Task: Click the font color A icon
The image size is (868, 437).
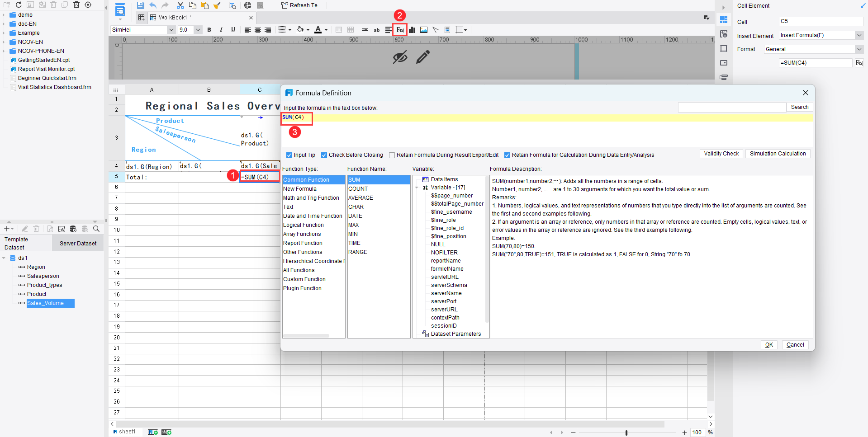Action: 318,30
